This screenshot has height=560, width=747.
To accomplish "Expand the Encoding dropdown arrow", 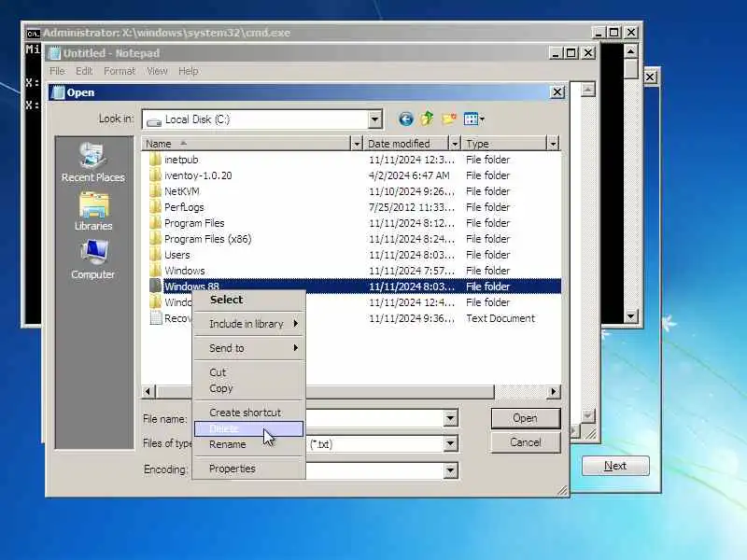I will [450, 470].
